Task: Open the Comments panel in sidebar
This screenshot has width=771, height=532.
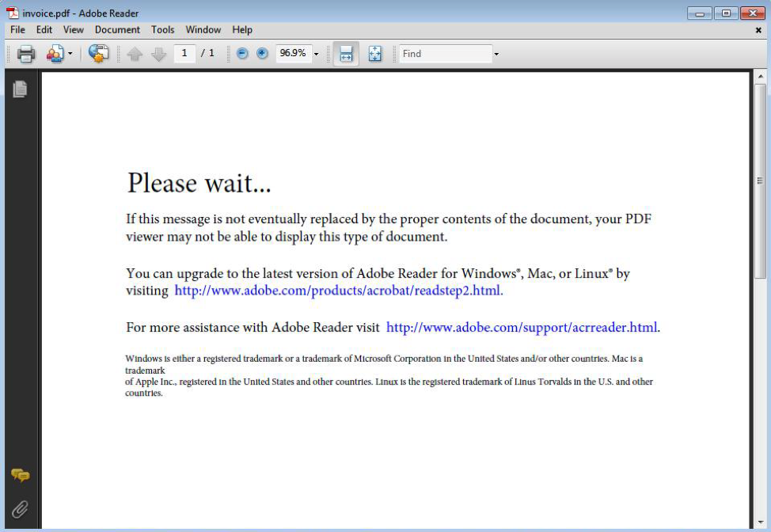Action: (20, 475)
